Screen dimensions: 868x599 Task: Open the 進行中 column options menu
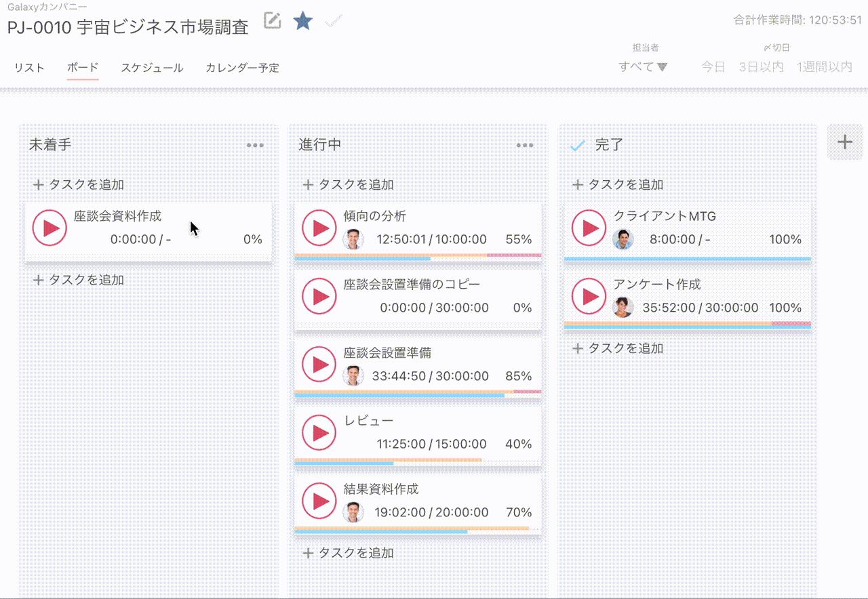coord(525,145)
